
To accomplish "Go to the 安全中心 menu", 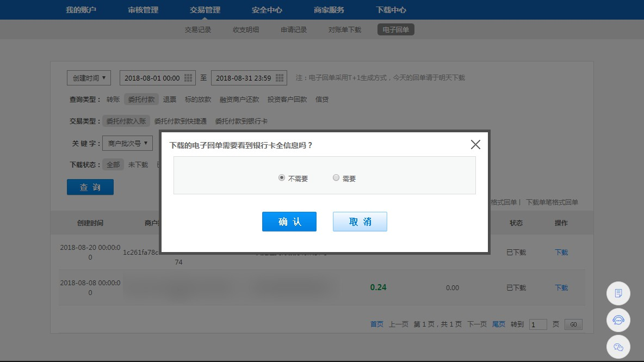I will (x=267, y=10).
